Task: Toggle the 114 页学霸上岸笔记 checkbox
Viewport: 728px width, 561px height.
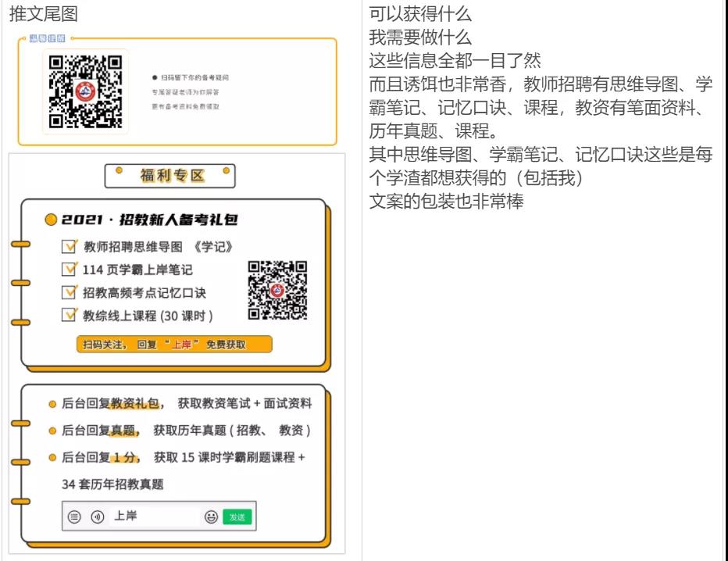Action: pos(69,270)
